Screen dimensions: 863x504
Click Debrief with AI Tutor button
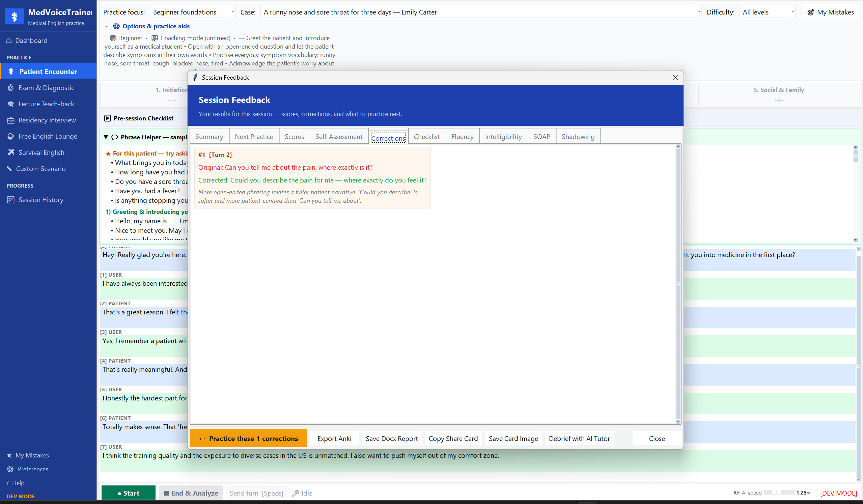pyautogui.click(x=579, y=438)
